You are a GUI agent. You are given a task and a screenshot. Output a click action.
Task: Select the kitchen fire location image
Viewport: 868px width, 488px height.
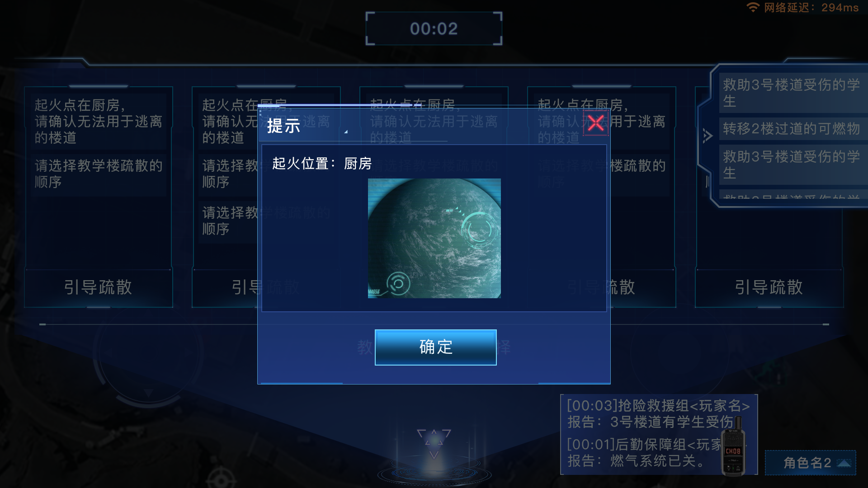pos(434,238)
